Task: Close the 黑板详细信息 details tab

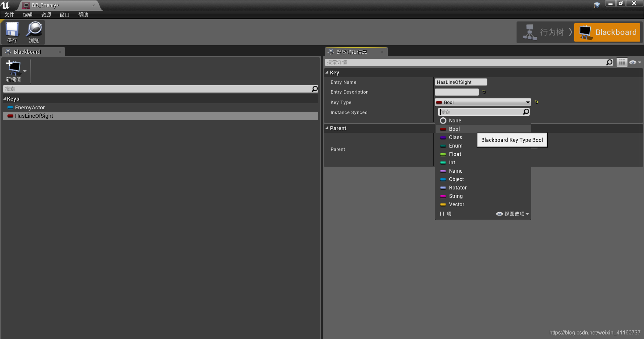Action: pos(382,52)
